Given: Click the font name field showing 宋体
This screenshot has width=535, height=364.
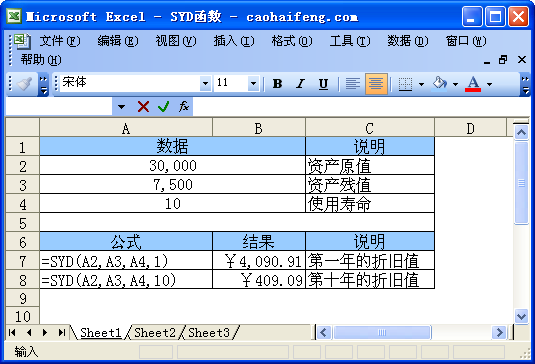Looking at the screenshot, I should pos(130,83).
